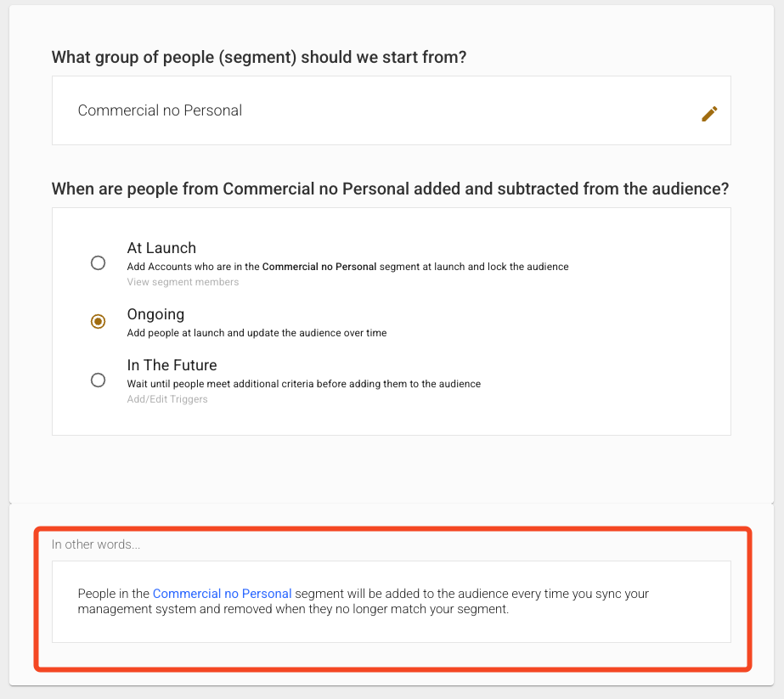Open the Add/Edit Triggers link
Image resolution: width=784 pixels, height=699 pixels.
point(167,399)
